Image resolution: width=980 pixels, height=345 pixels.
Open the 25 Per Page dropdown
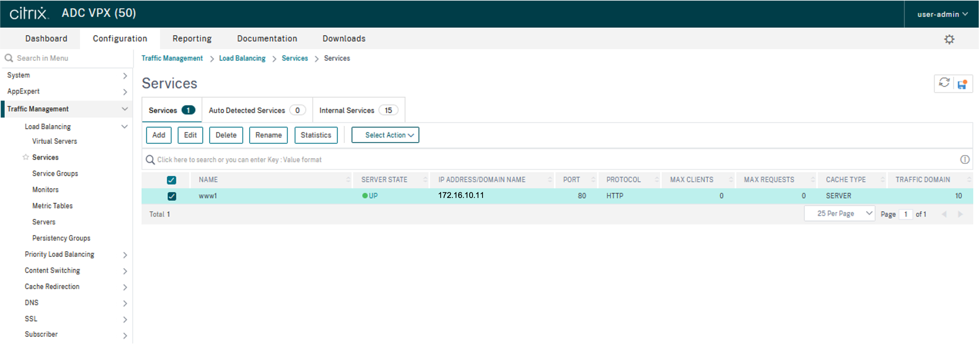[839, 214]
